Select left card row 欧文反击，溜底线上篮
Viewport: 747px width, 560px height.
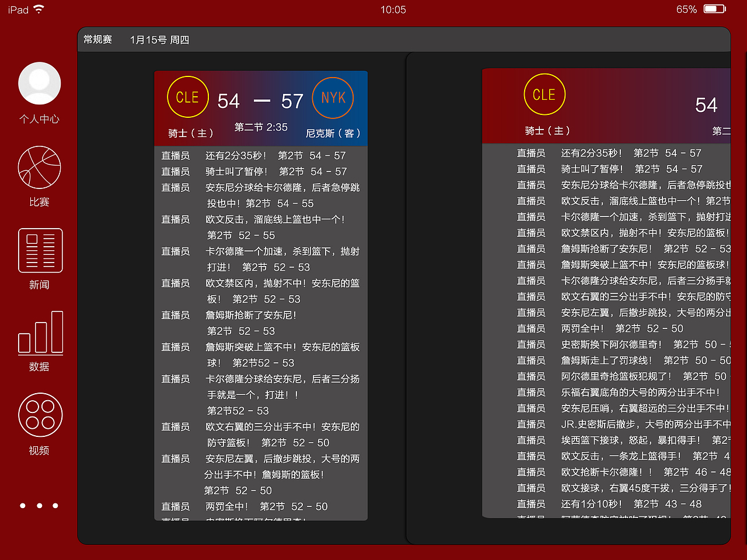[x=261, y=228]
